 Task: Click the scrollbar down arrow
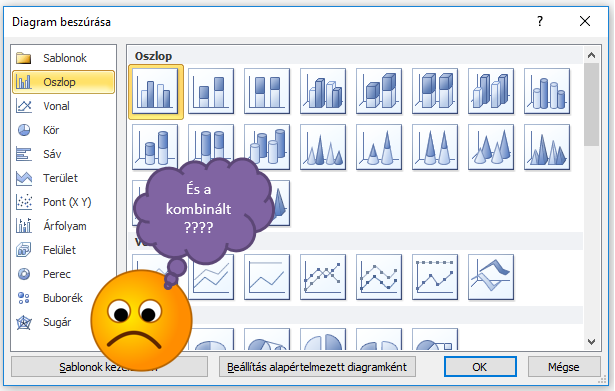tap(591, 342)
